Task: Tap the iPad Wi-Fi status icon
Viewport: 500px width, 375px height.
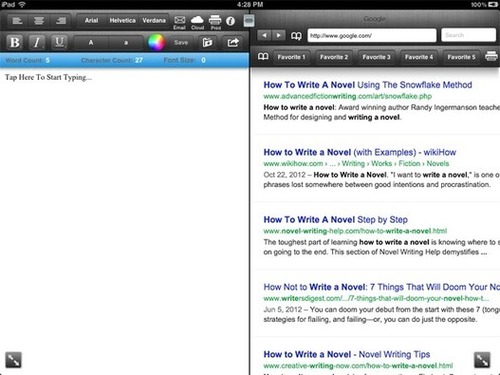Action: click(x=22, y=4)
